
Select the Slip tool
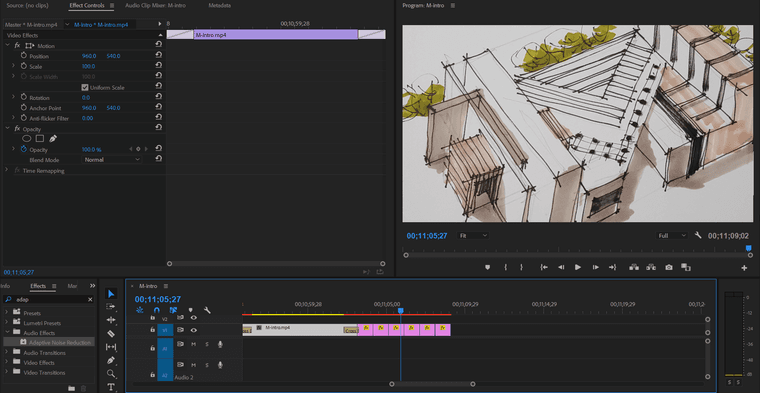[111, 347]
